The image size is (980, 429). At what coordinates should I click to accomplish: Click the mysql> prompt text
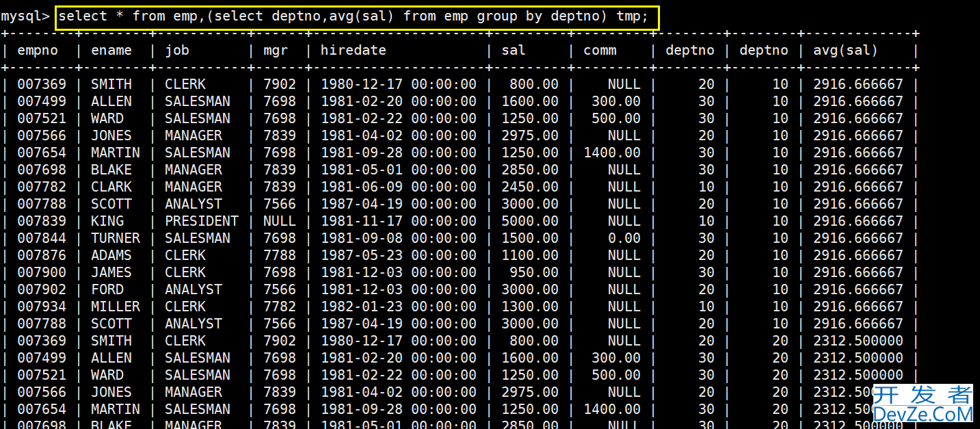(25, 16)
